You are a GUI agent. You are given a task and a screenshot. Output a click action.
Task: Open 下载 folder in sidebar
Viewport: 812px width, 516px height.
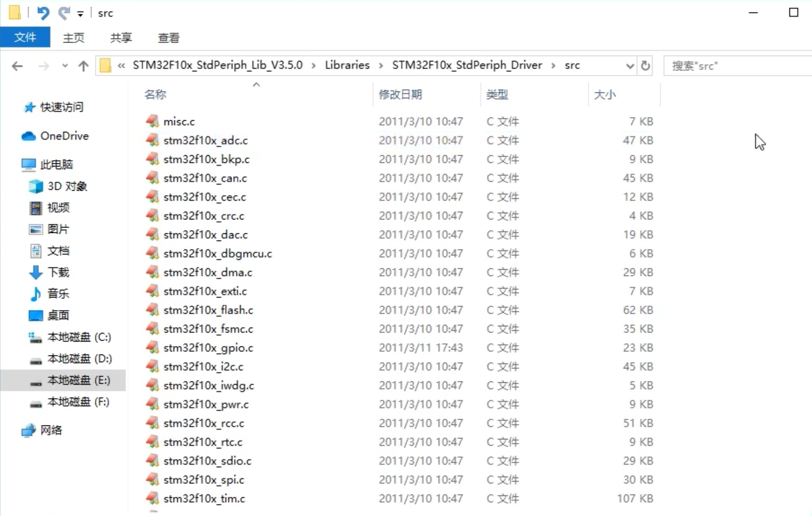[50, 273]
